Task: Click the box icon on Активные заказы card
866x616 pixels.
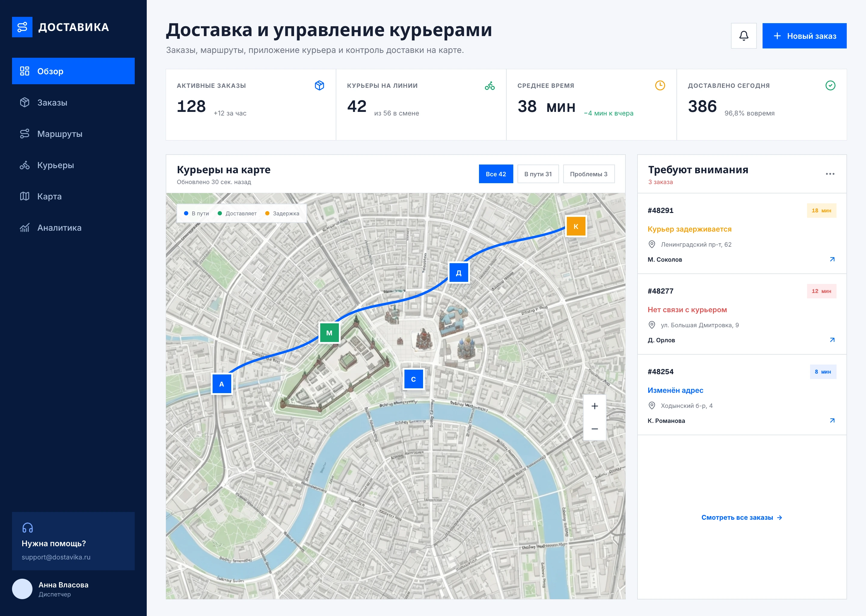Action: pyautogui.click(x=319, y=85)
